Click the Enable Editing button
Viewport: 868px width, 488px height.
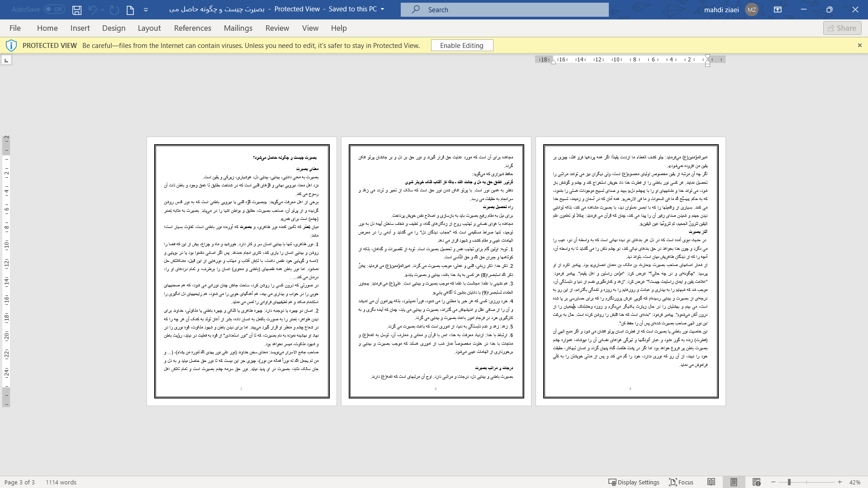tap(462, 45)
